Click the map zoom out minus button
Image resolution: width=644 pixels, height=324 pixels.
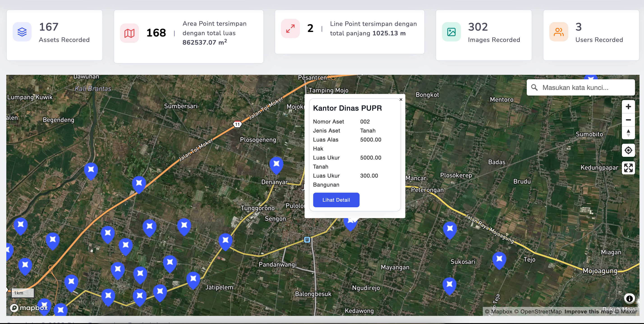(x=628, y=120)
